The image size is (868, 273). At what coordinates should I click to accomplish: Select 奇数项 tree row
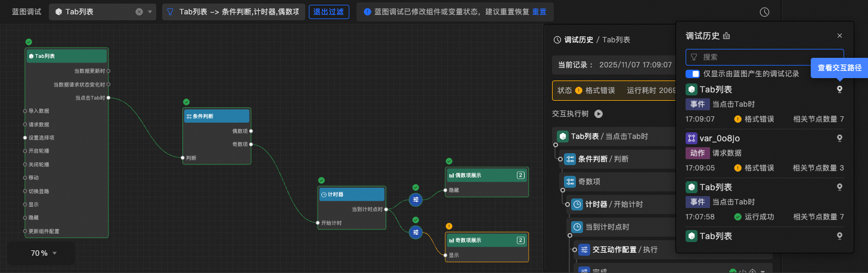[x=618, y=182]
